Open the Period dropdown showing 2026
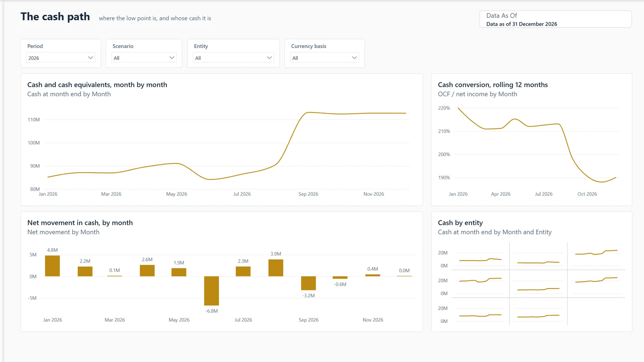The width and height of the screenshot is (644, 362). click(x=61, y=58)
